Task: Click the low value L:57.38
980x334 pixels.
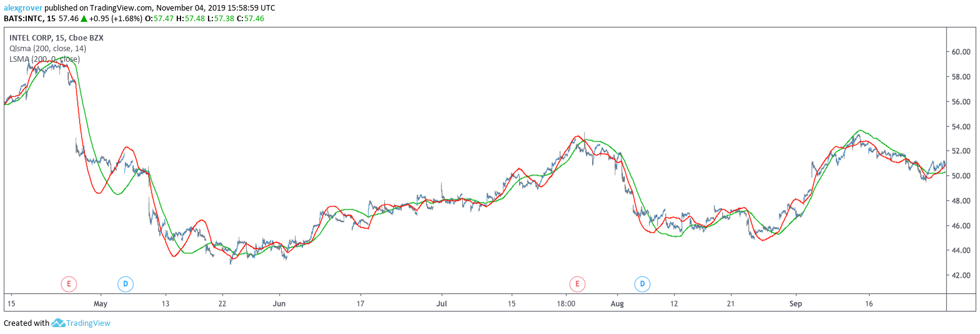Action: 221,19
